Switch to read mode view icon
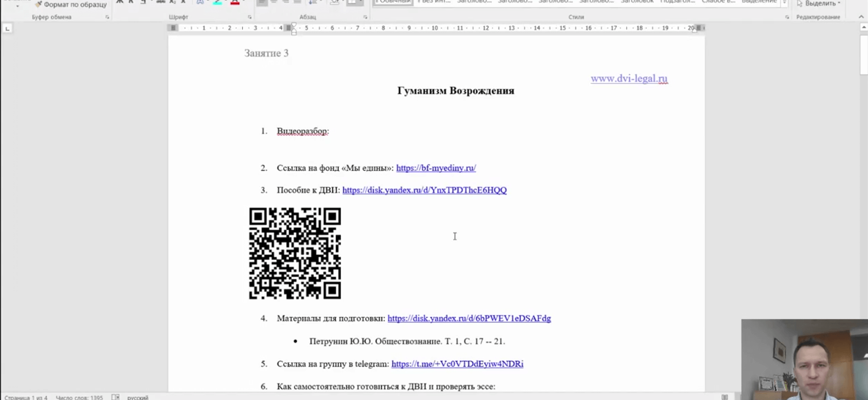This screenshot has height=400, width=868. tap(725, 397)
